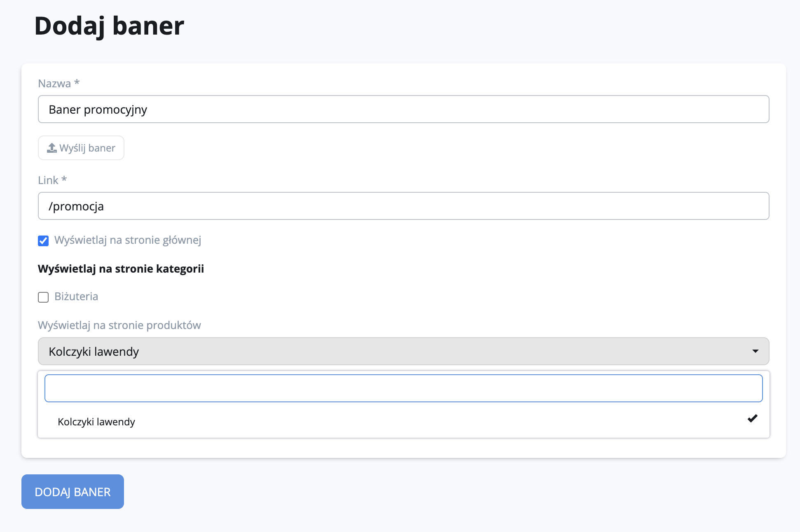This screenshot has width=800, height=532.
Task: Select Kolczyki lawendy option from the list
Action: 96,422
